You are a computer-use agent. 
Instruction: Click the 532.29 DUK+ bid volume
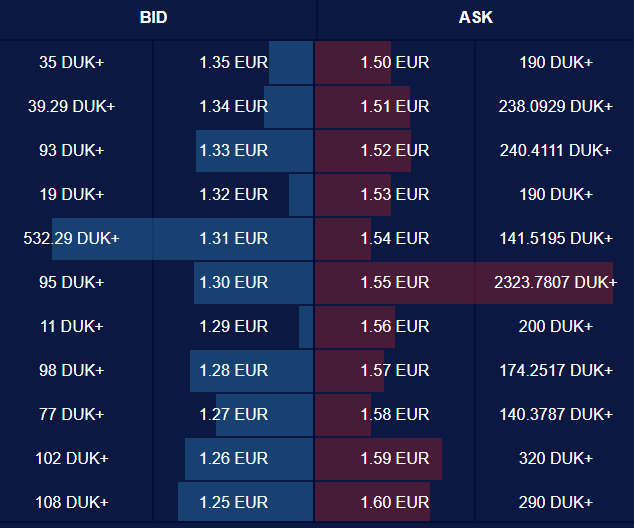point(71,238)
